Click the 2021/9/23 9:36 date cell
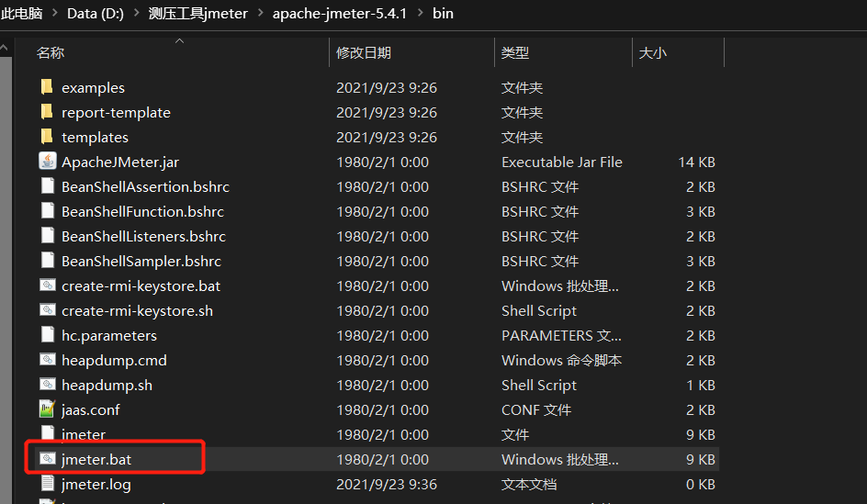 [387, 485]
